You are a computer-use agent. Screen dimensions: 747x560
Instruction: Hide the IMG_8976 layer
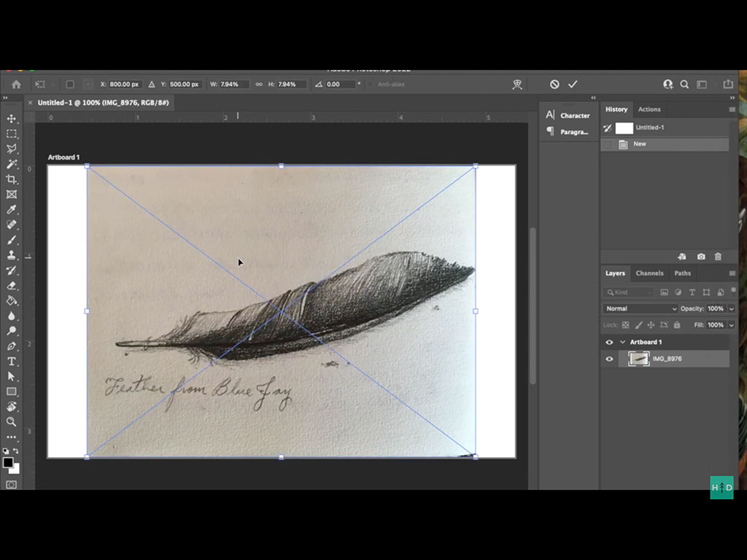click(x=609, y=359)
